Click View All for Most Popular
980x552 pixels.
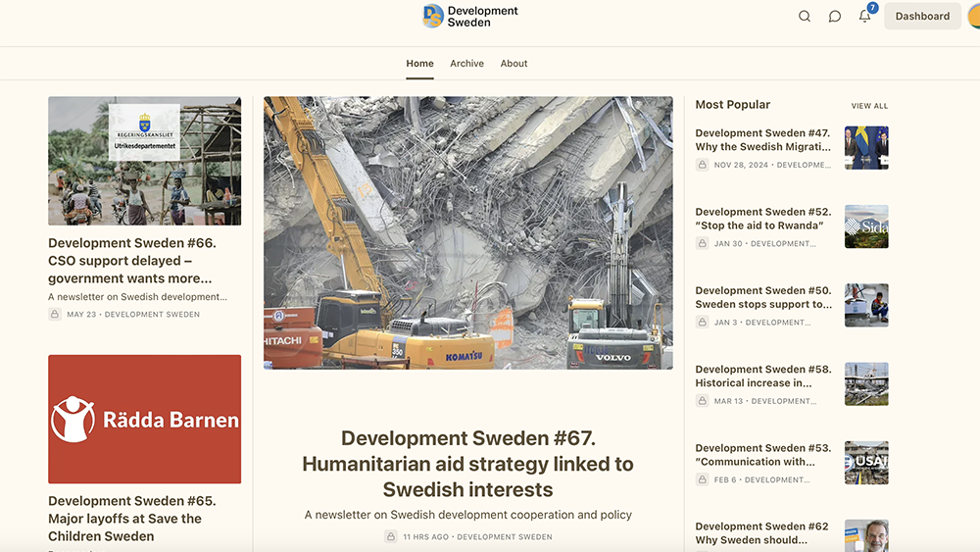(869, 106)
